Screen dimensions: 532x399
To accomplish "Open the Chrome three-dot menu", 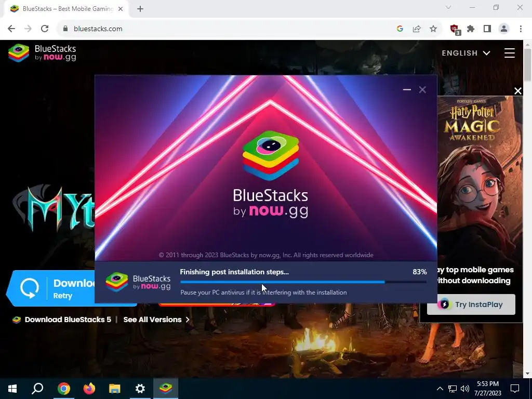I will click(x=521, y=29).
